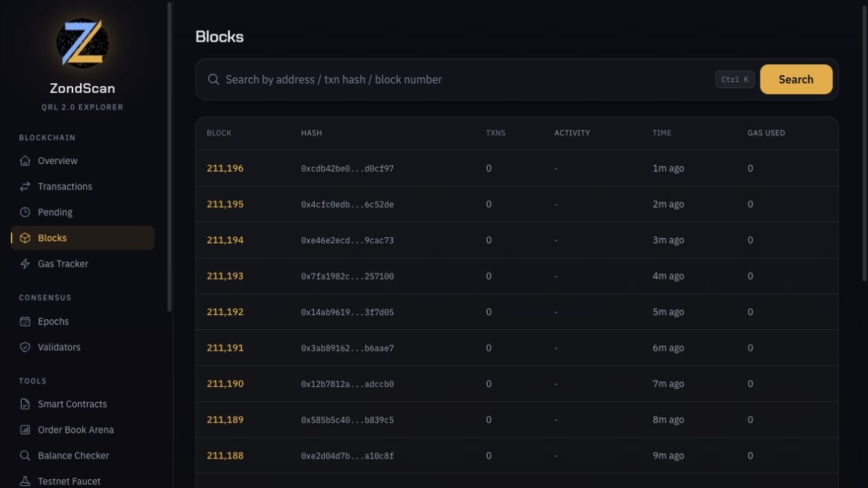Viewport: 868px width, 488px height.
Task: Open the Epochs calendar icon
Action: click(25, 321)
